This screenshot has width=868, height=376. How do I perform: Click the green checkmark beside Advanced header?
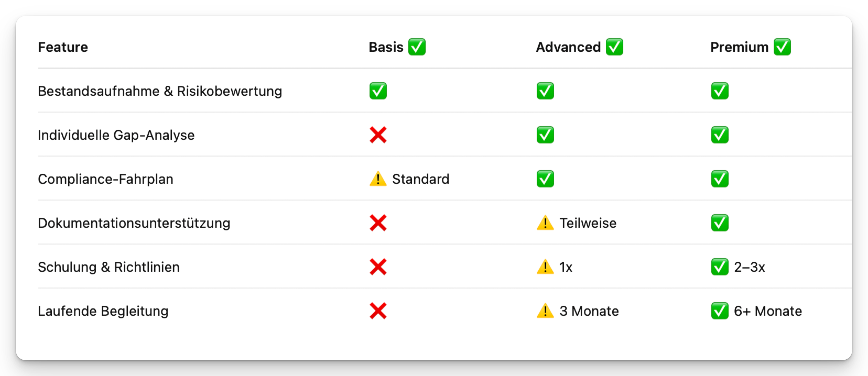point(614,47)
